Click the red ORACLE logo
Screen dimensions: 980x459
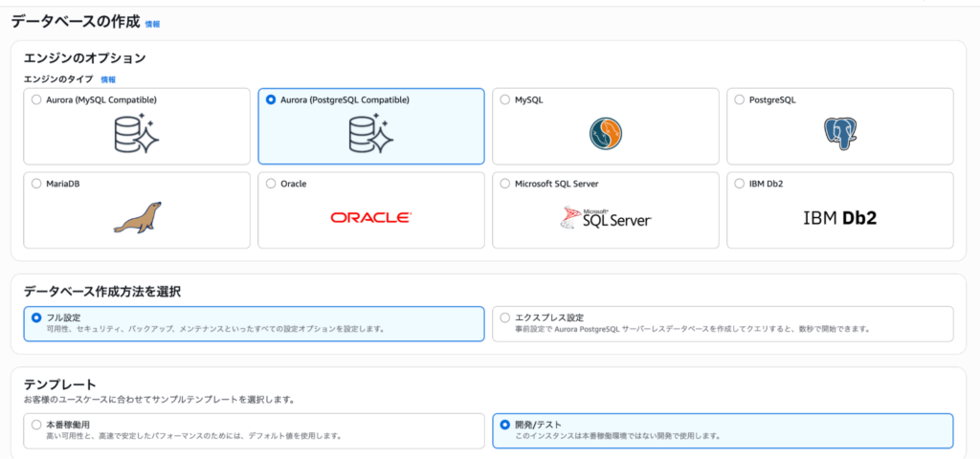(x=370, y=217)
